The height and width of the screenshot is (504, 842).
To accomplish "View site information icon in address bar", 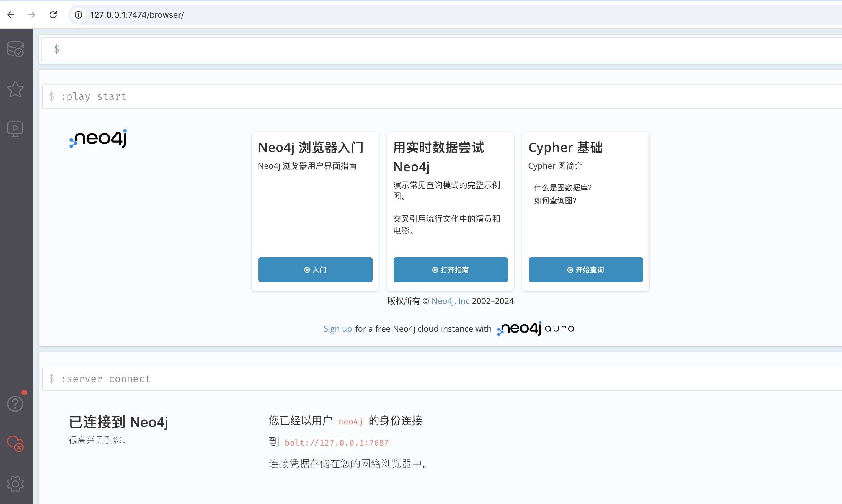I will coord(79,14).
